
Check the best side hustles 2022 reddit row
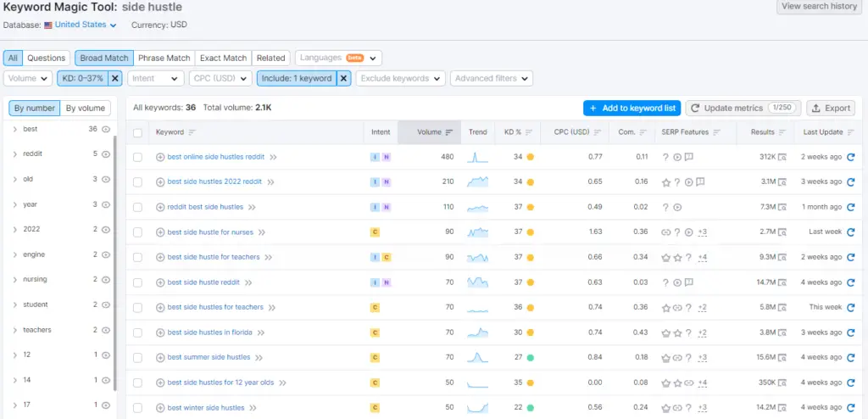137,182
